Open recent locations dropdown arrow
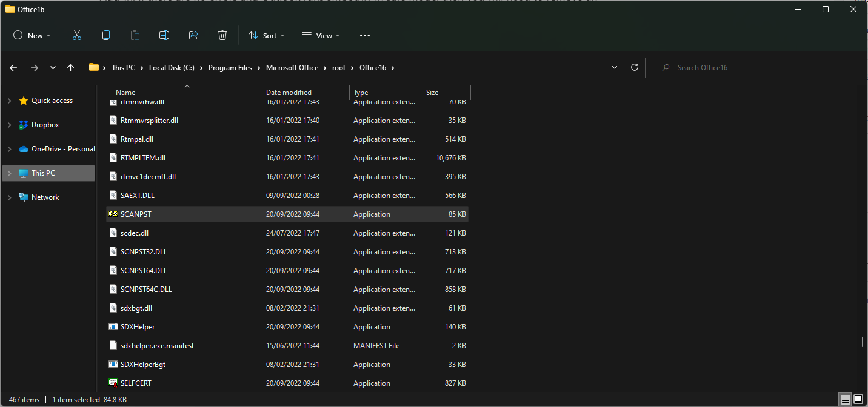The image size is (868, 407). coord(53,68)
